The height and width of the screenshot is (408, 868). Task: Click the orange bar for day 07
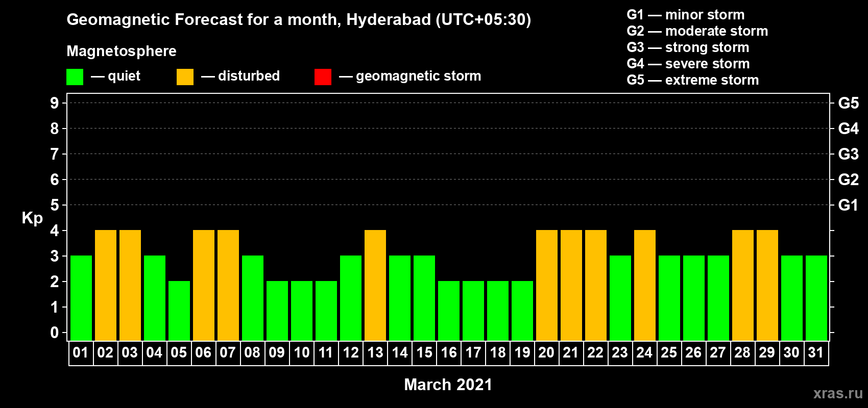[x=228, y=285]
